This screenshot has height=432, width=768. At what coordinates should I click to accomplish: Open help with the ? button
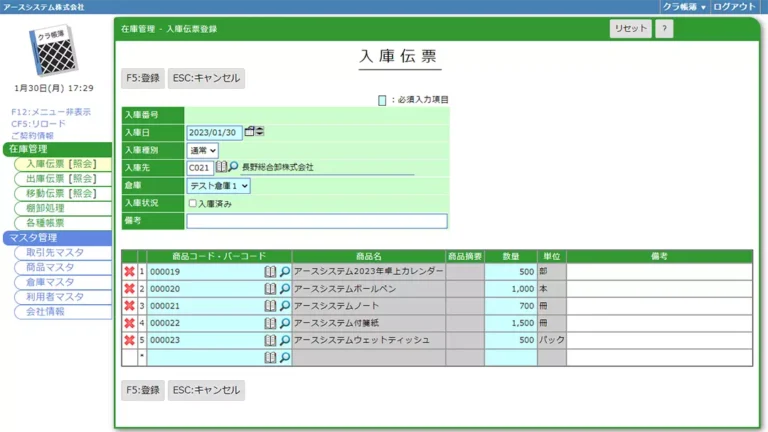pyautogui.click(x=664, y=28)
